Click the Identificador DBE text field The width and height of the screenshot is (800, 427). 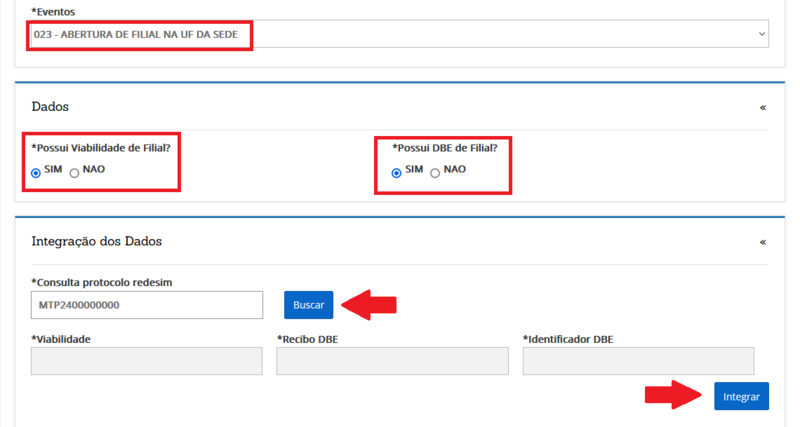pyautogui.click(x=638, y=361)
